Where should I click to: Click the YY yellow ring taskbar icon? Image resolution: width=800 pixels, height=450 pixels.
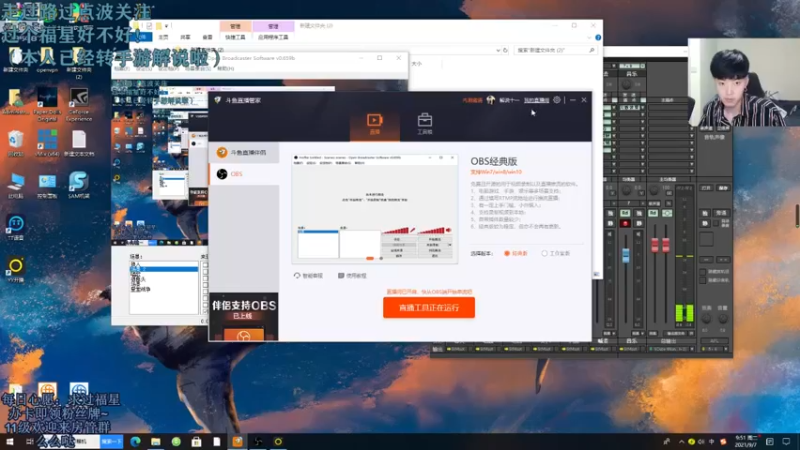point(278,441)
